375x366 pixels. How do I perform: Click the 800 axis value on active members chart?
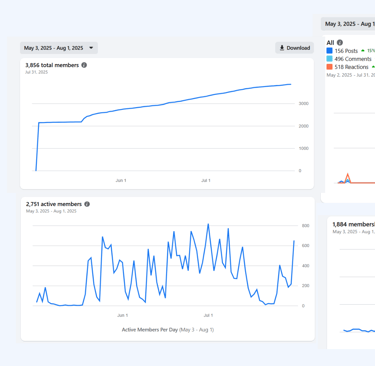[306, 226]
